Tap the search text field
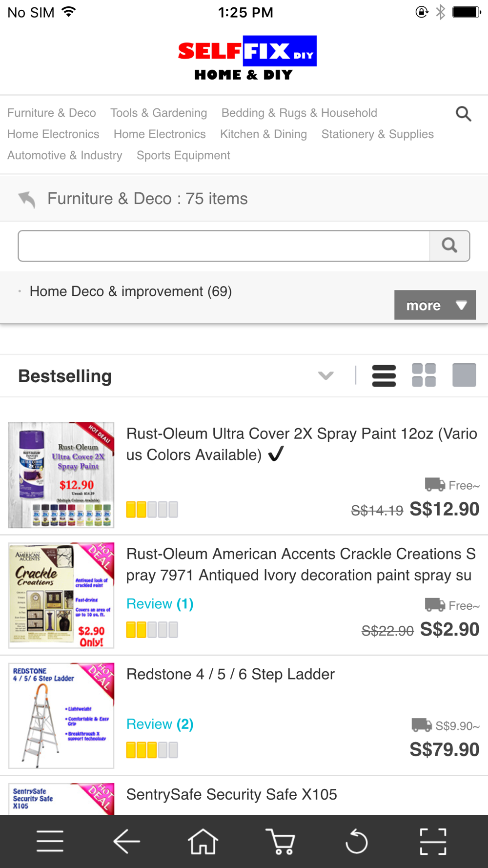This screenshot has height=868, width=488. pyautogui.click(x=224, y=246)
